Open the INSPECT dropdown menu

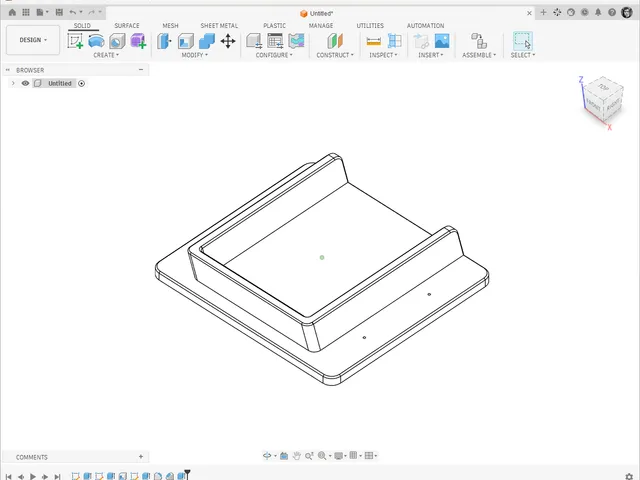383,55
